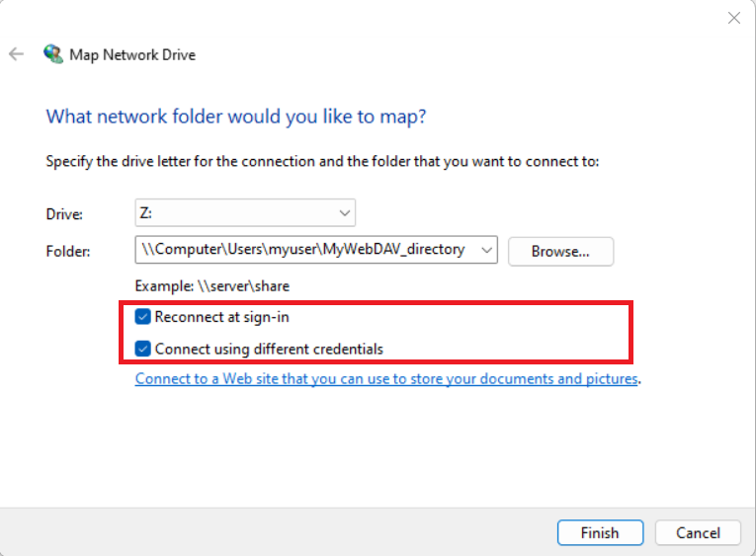Cancel the drive mapping dialog

click(x=698, y=532)
